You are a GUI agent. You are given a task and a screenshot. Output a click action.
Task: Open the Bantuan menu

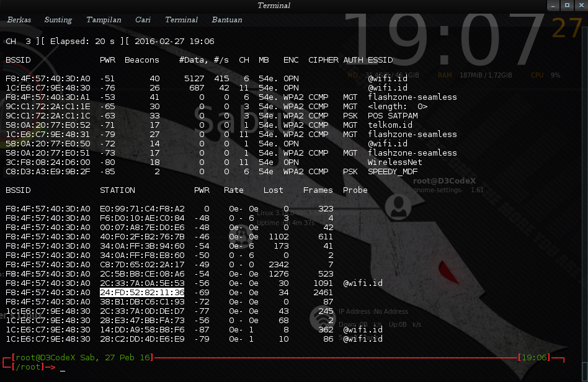pyautogui.click(x=226, y=19)
